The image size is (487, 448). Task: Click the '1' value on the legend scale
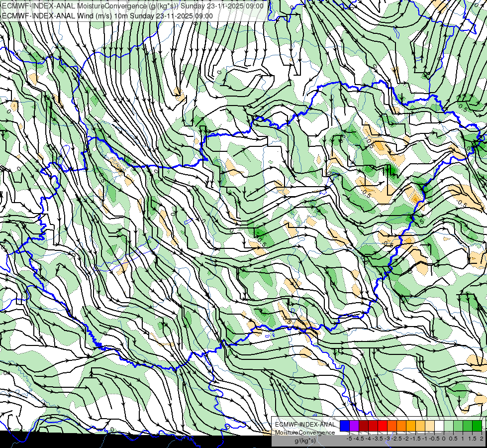463,439
